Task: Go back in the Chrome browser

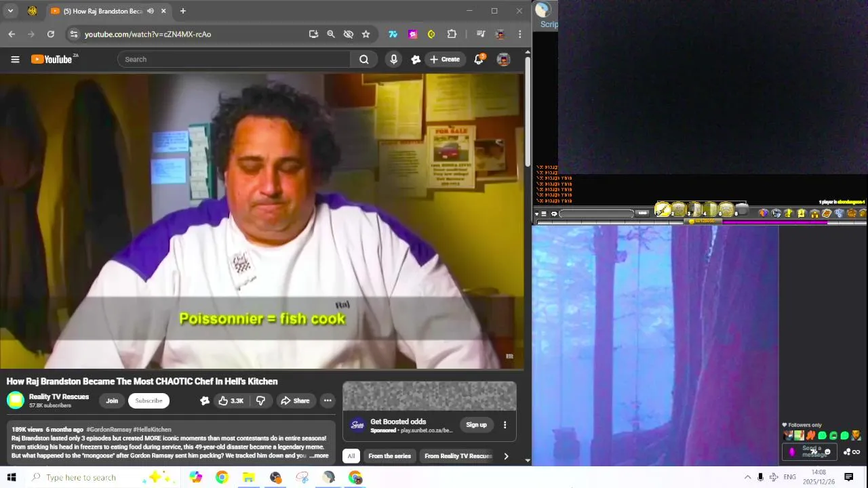Action: (12, 34)
